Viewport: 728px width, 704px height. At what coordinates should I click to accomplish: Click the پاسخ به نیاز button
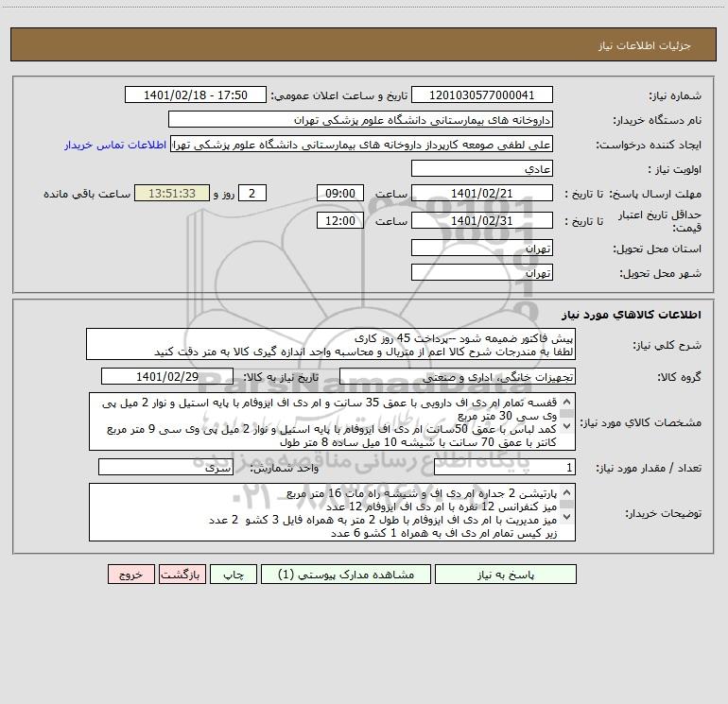click(506, 575)
